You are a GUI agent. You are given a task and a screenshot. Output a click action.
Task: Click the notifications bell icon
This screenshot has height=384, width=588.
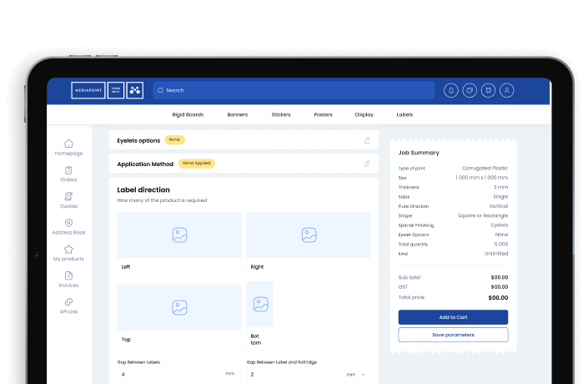451,90
